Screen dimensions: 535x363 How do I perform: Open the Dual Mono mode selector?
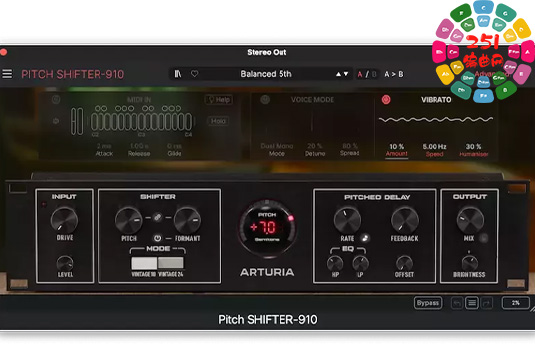pyautogui.click(x=277, y=146)
